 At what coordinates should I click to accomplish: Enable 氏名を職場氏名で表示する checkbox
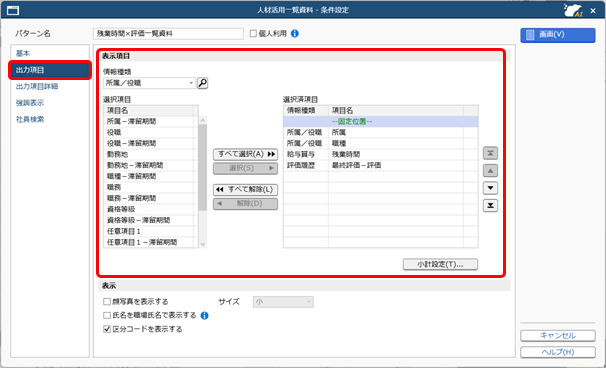point(107,315)
